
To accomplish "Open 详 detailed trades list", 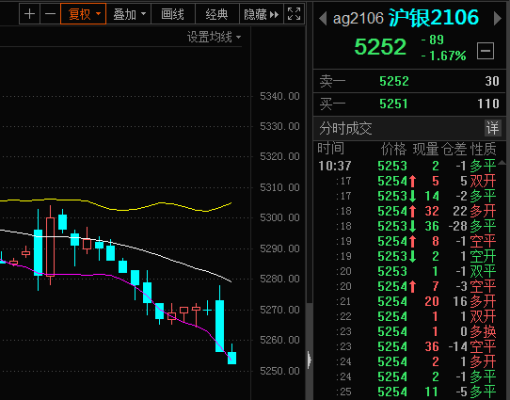I will tap(493, 128).
